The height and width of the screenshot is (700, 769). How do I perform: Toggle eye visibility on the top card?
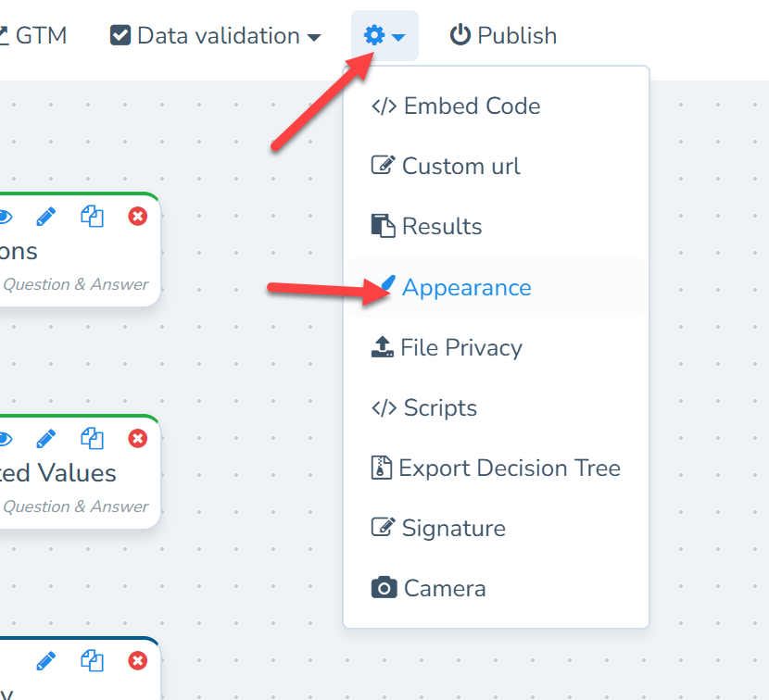coord(5,217)
